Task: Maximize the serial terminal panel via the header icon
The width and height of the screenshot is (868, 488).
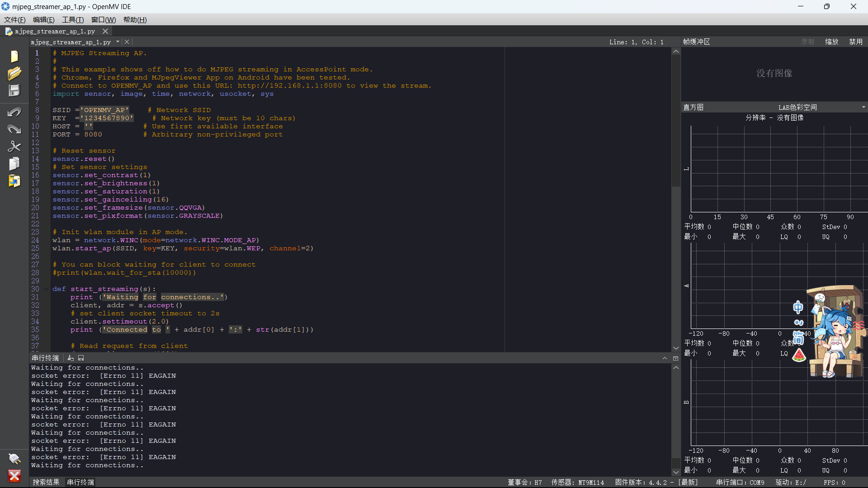Action: 675,358
